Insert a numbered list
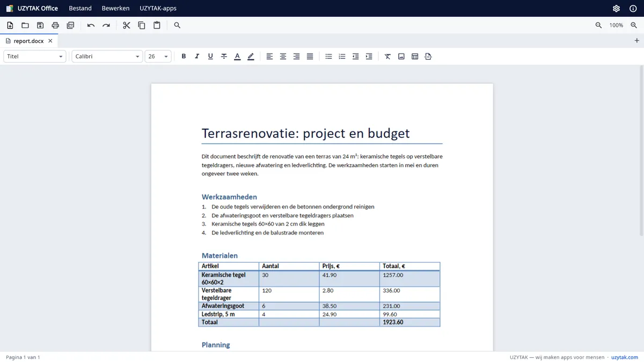This screenshot has width=644, height=362. pos(342,56)
